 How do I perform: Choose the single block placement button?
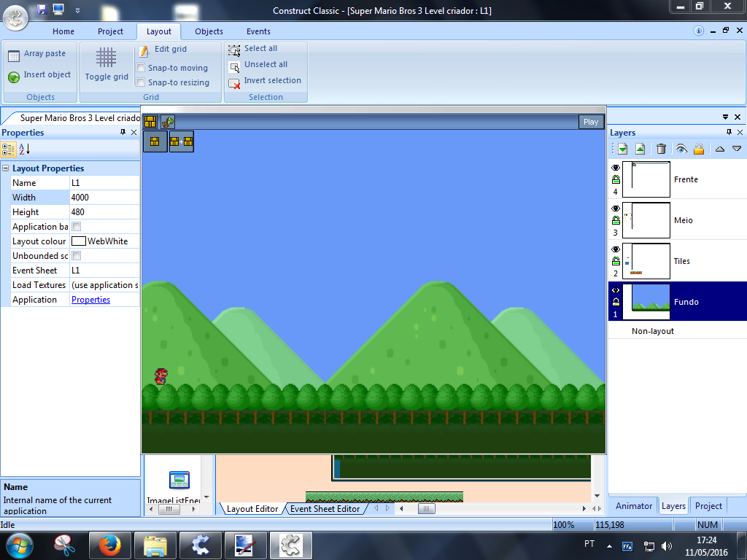[155, 141]
